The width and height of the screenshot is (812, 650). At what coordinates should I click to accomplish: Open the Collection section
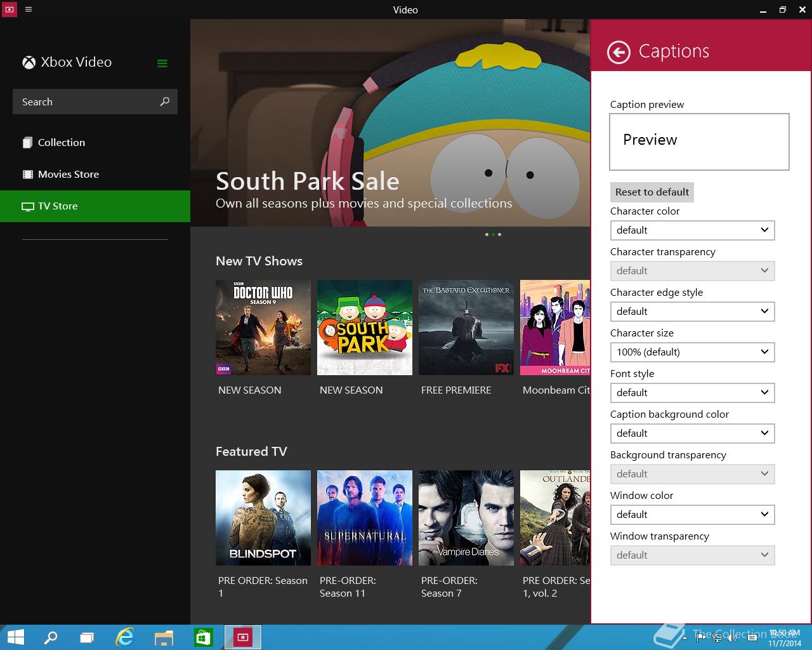coord(95,142)
